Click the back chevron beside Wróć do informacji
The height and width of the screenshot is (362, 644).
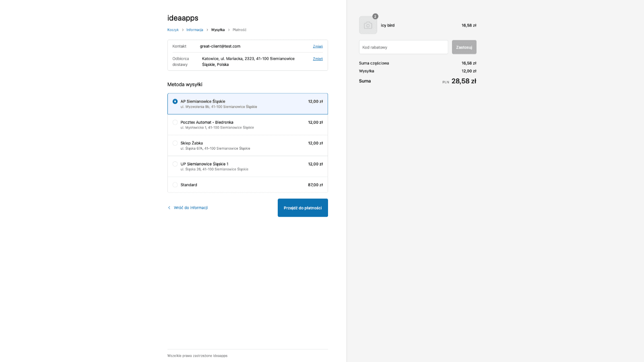[169, 208]
